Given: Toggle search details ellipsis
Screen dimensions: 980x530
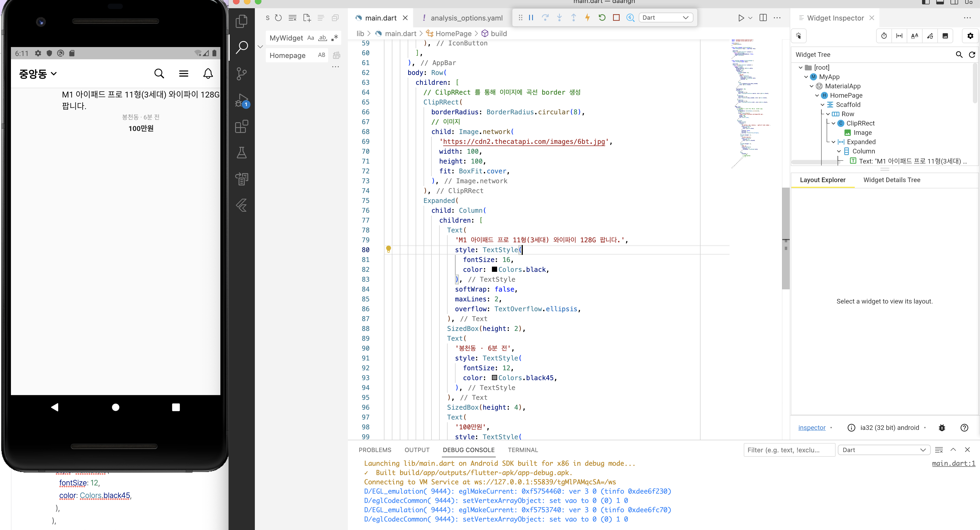Looking at the screenshot, I should tap(335, 66).
